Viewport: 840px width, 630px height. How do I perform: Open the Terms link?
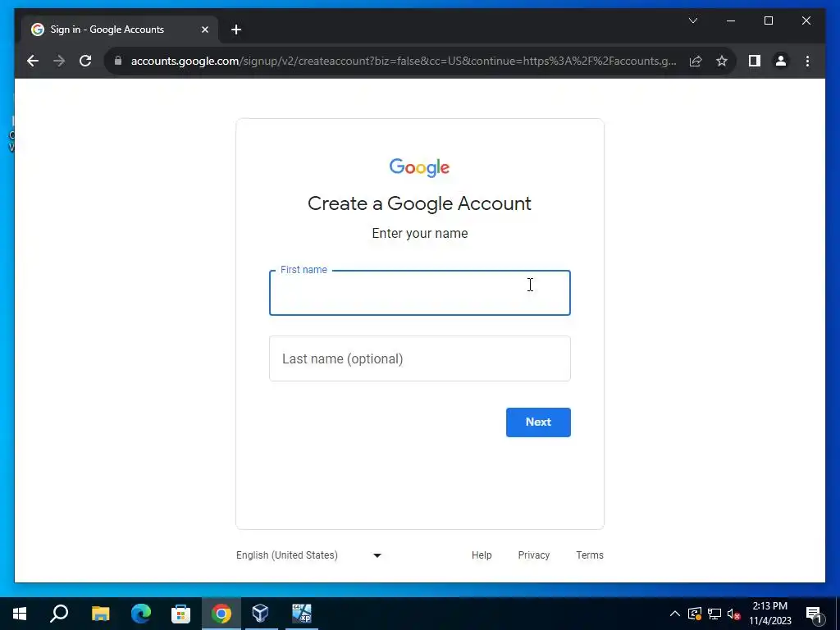[589, 555]
